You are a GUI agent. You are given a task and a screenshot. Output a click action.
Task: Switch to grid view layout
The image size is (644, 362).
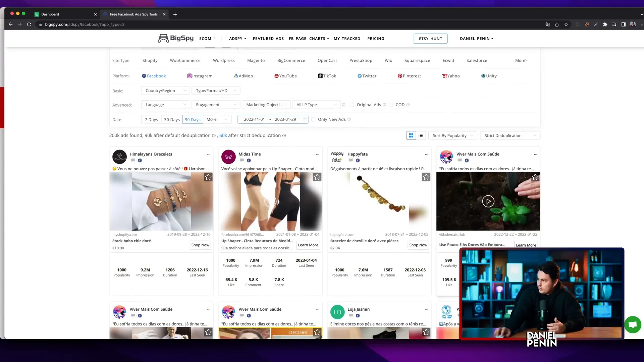click(x=411, y=135)
